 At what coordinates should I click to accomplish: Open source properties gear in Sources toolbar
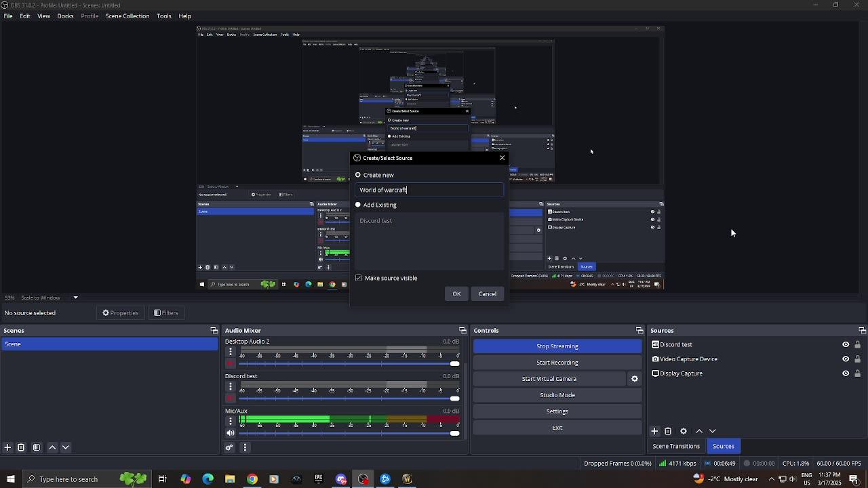[x=684, y=431]
